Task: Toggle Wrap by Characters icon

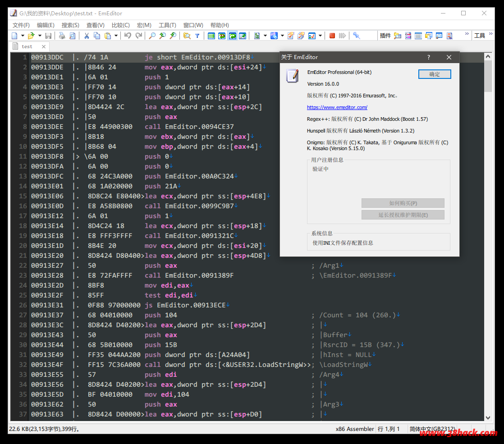Action: click(x=222, y=36)
